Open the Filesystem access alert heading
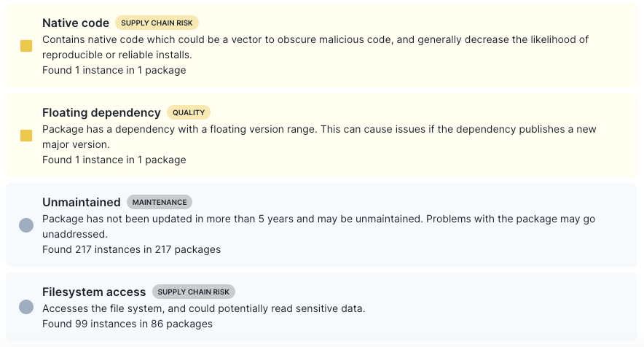The height and width of the screenshot is (347, 644). coord(94,292)
